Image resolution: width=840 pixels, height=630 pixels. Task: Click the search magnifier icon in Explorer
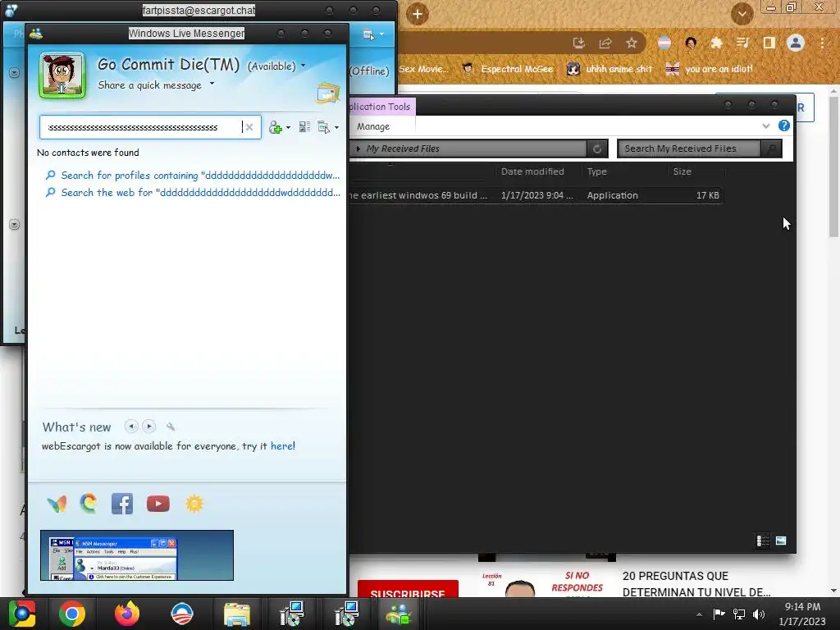(771, 149)
